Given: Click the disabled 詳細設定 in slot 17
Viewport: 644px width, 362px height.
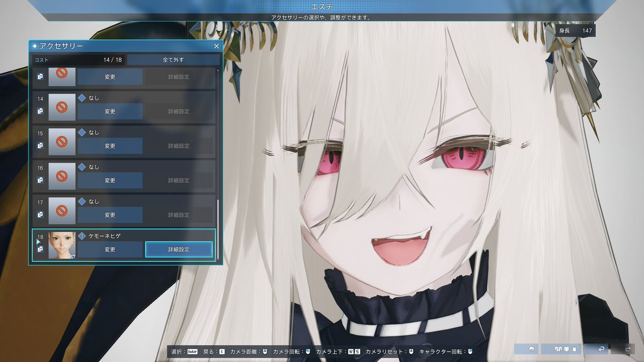Looking at the screenshot, I should coord(179,215).
